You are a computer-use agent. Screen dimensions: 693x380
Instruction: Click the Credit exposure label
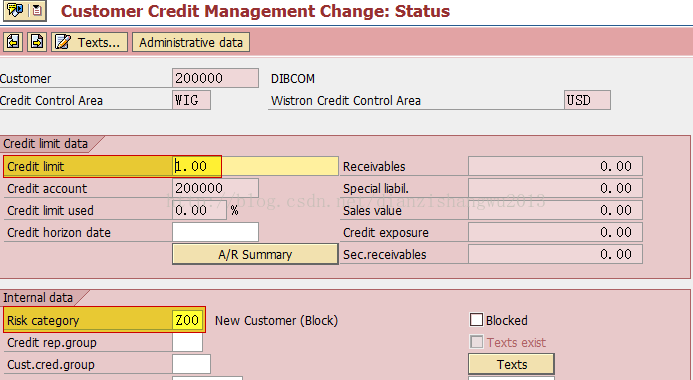pos(386,233)
